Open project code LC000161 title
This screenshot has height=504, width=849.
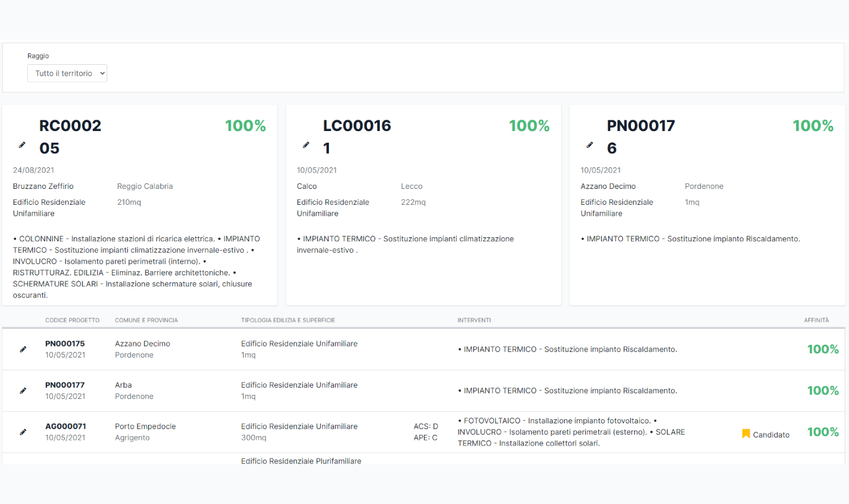[357, 137]
